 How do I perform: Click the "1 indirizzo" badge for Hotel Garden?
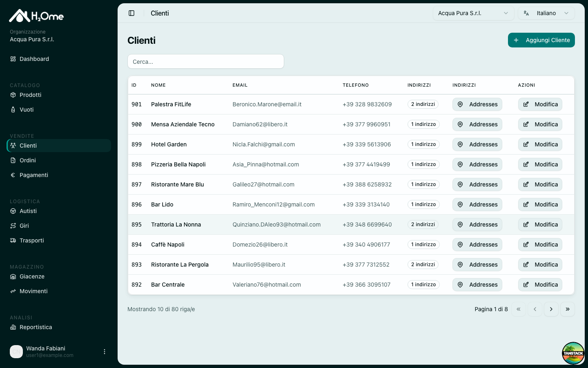423,144
